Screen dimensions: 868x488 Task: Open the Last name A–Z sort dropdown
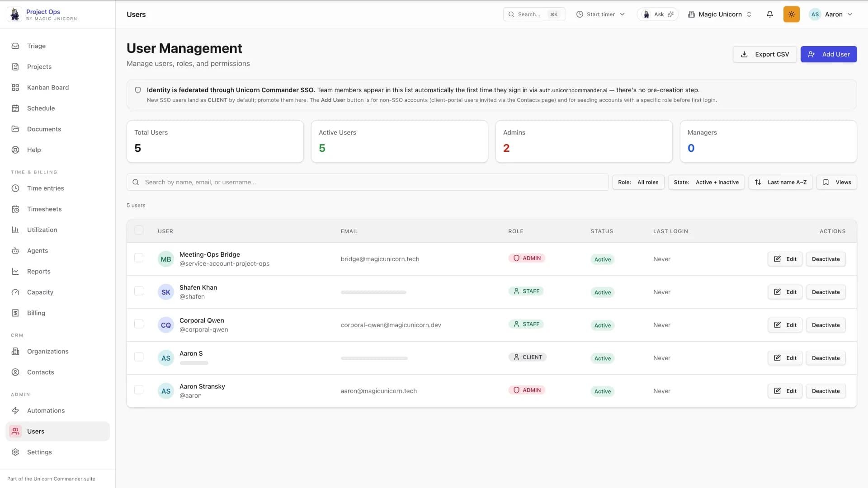click(781, 183)
